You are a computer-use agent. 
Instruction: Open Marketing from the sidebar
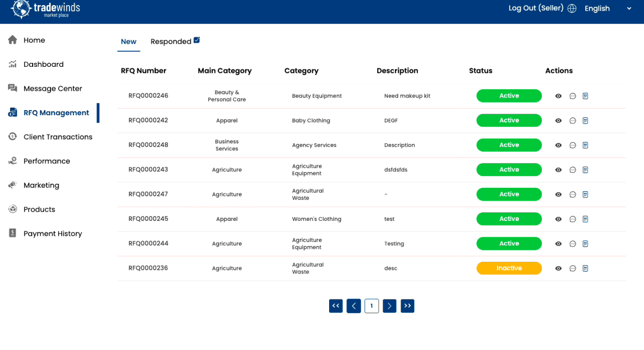pos(41,185)
